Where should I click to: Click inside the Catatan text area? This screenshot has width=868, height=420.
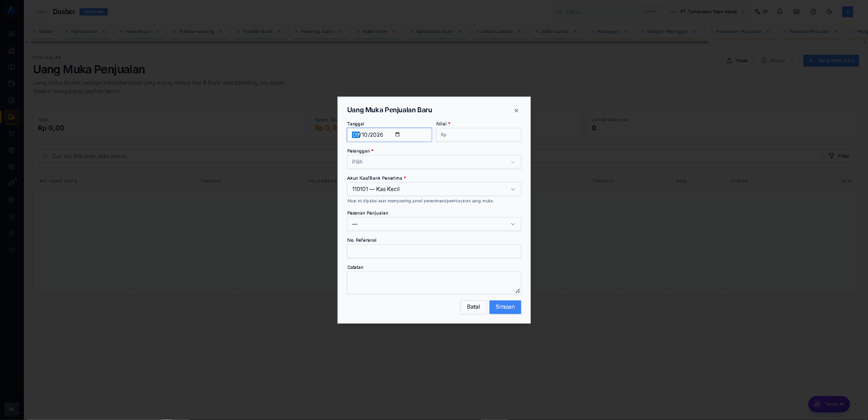(434, 283)
